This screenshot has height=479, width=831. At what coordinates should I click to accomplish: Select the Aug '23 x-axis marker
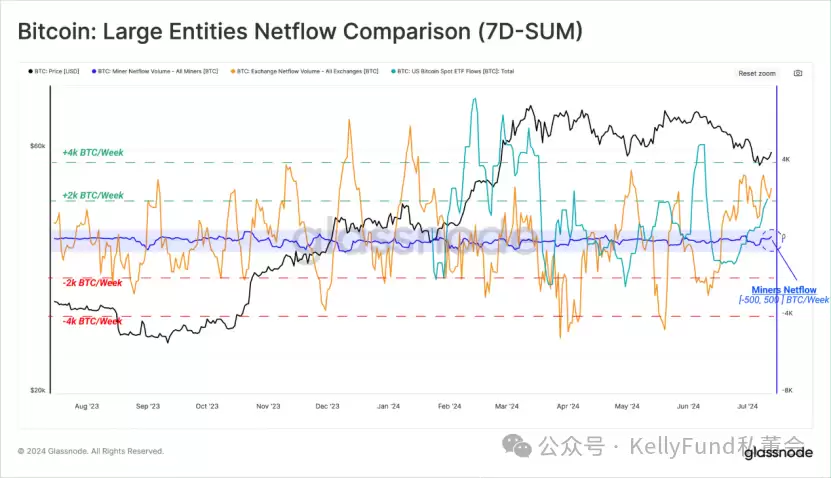pos(87,407)
